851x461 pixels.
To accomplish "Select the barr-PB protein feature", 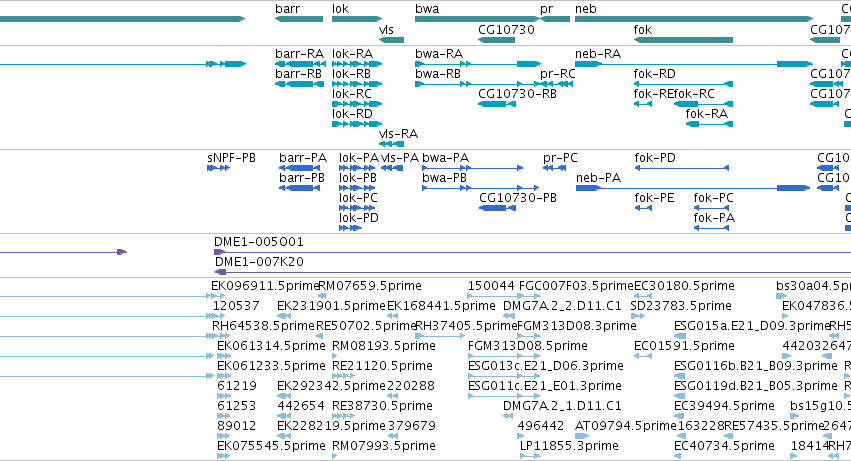I will [x=300, y=188].
